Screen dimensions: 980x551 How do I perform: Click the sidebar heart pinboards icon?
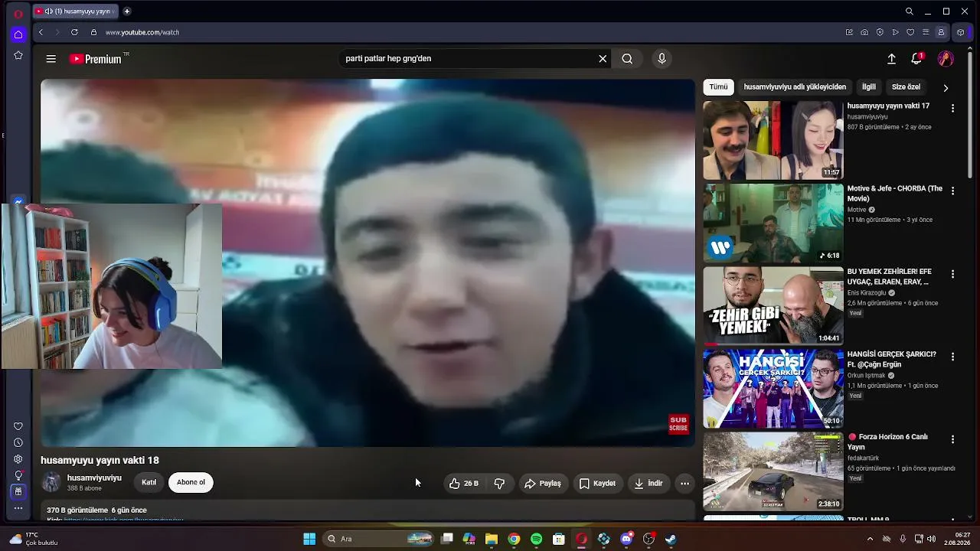(x=18, y=426)
